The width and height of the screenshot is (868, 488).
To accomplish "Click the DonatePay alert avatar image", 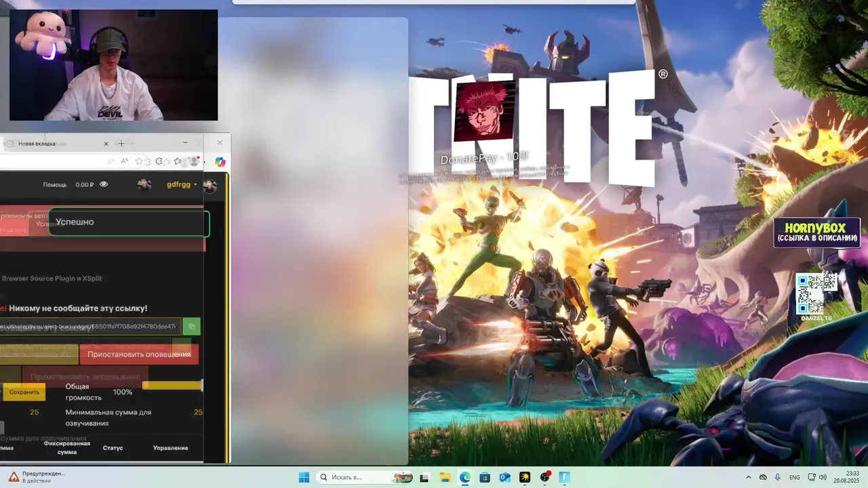I will (x=484, y=112).
